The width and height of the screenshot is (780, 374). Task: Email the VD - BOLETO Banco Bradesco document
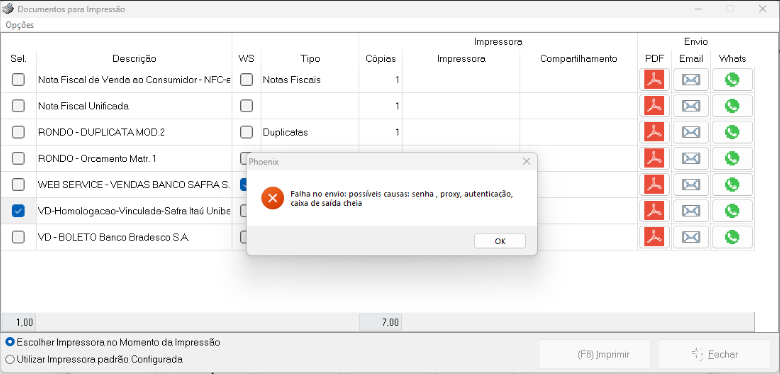[691, 238]
